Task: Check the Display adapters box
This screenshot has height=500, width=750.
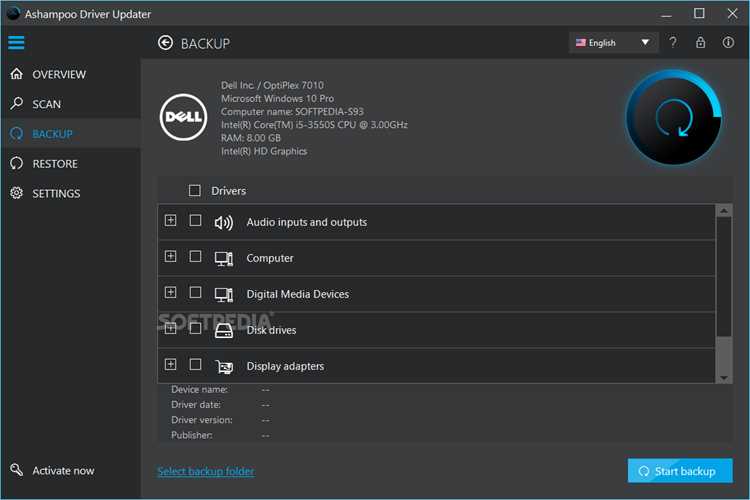Action: pos(195,365)
